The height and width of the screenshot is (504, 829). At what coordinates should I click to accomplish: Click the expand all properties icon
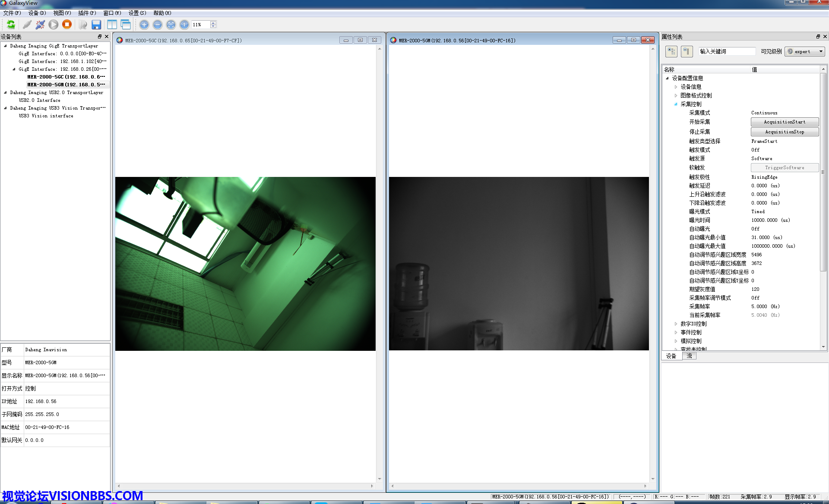tap(671, 51)
